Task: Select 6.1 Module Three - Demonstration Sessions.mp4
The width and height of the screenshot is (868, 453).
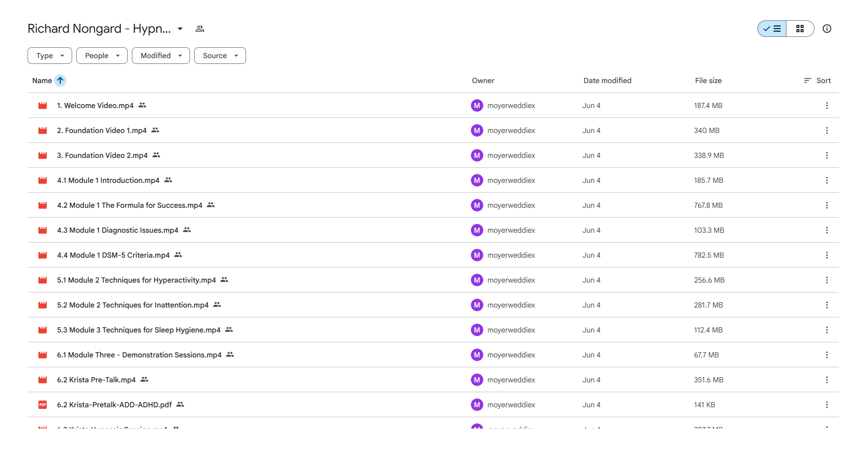Action: tap(139, 355)
